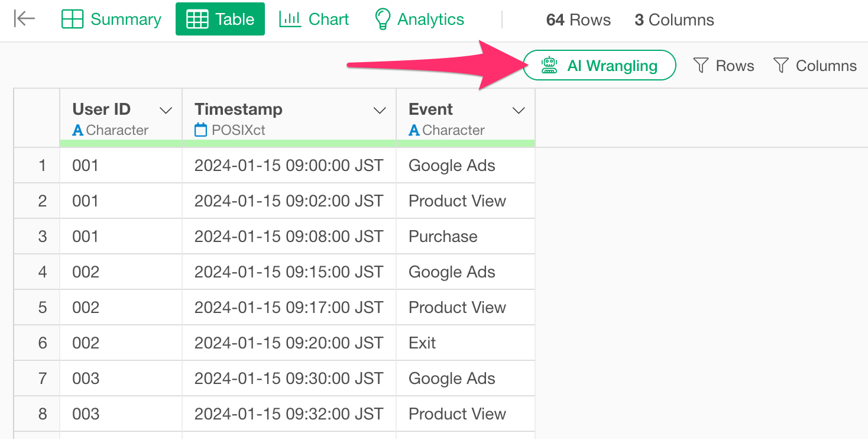Image resolution: width=868 pixels, height=439 pixels.
Task: Open the Analytics lightbulb tab
Action: pyautogui.click(x=419, y=20)
